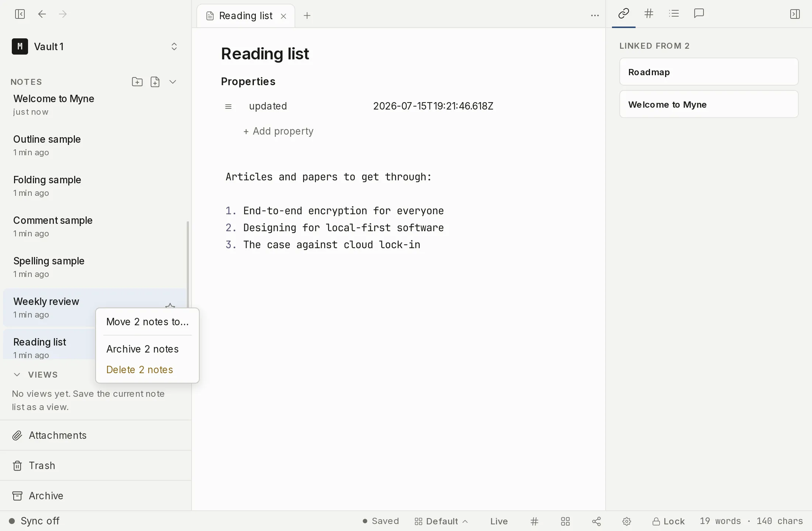Screen dimensions: 812x531
Task: Collapse the Views section
Action: 17,375
